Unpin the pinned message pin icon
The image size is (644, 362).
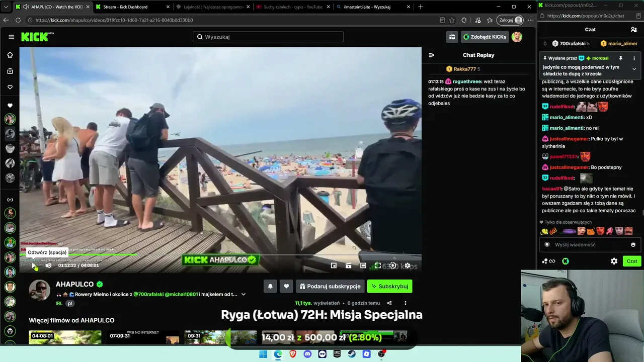(x=621, y=58)
